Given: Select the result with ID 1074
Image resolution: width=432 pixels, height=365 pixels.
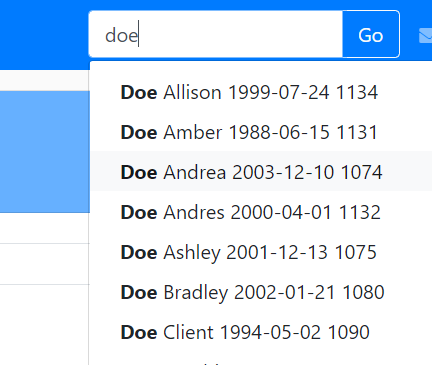Looking at the screenshot, I should coord(261,171).
